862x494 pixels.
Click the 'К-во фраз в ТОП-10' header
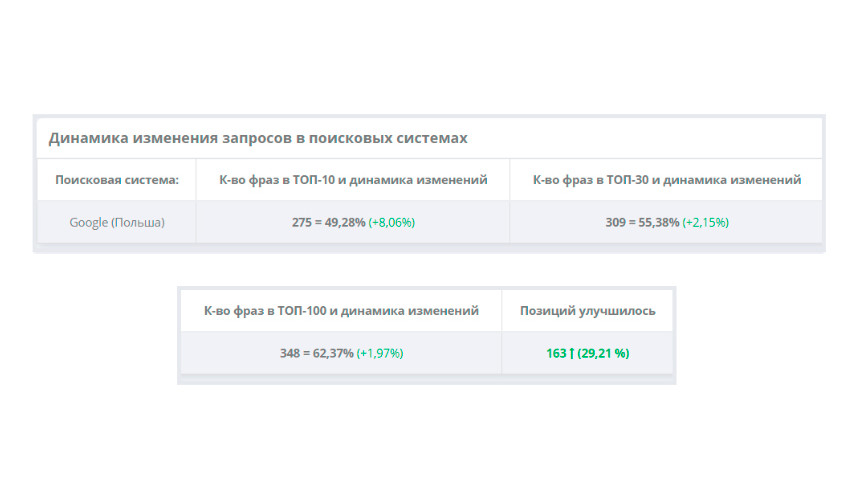353,180
